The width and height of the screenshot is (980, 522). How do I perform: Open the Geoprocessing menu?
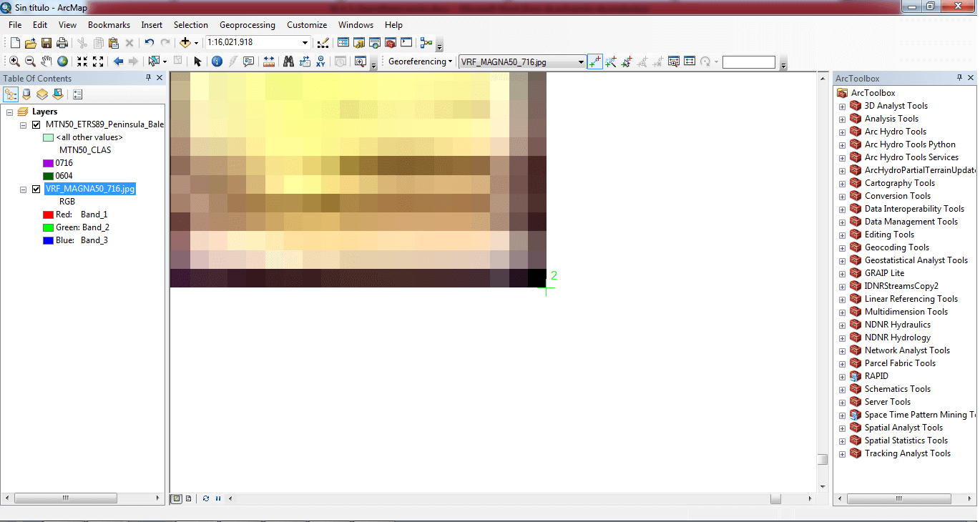click(247, 25)
